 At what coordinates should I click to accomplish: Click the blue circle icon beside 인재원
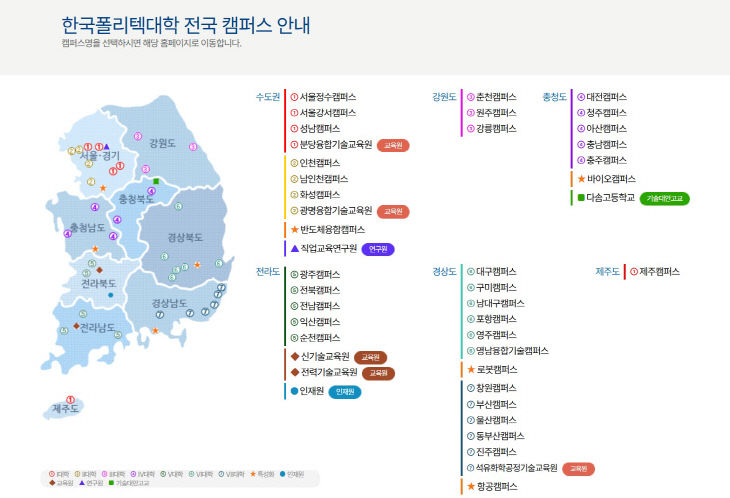click(x=294, y=391)
